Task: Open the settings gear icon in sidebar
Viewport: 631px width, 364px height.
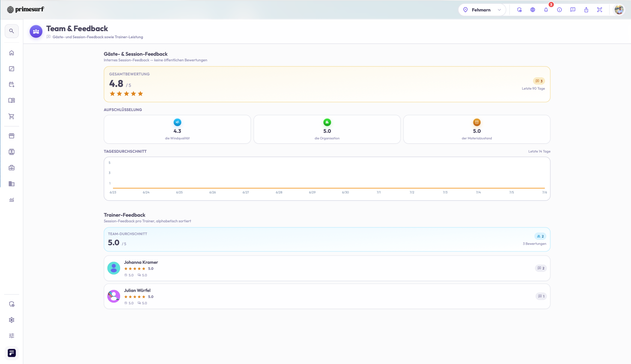Action: pyautogui.click(x=12, y=320)
